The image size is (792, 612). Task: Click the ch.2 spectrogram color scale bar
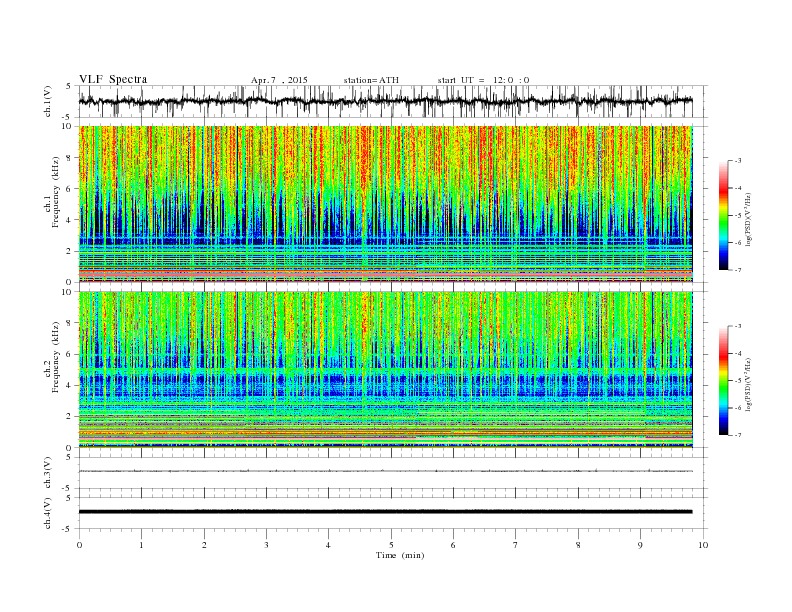(723, 380)
